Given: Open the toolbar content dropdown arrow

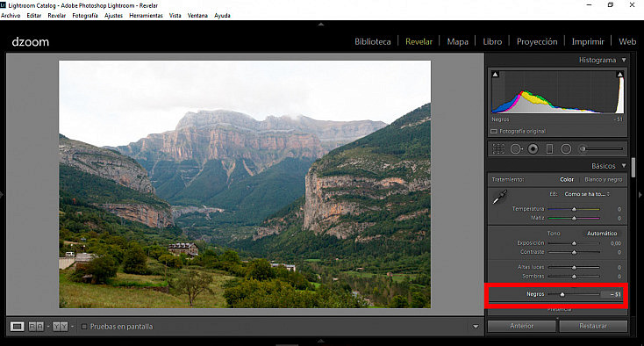Looking at the screenshot, I should click(476, 327).
